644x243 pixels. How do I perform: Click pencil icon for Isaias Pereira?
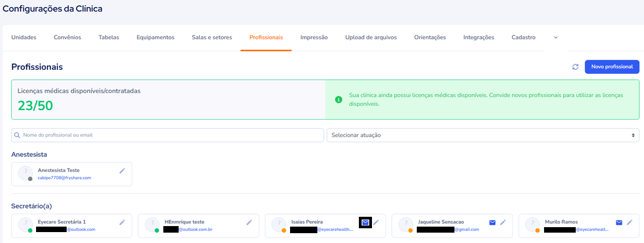point(376,222)
